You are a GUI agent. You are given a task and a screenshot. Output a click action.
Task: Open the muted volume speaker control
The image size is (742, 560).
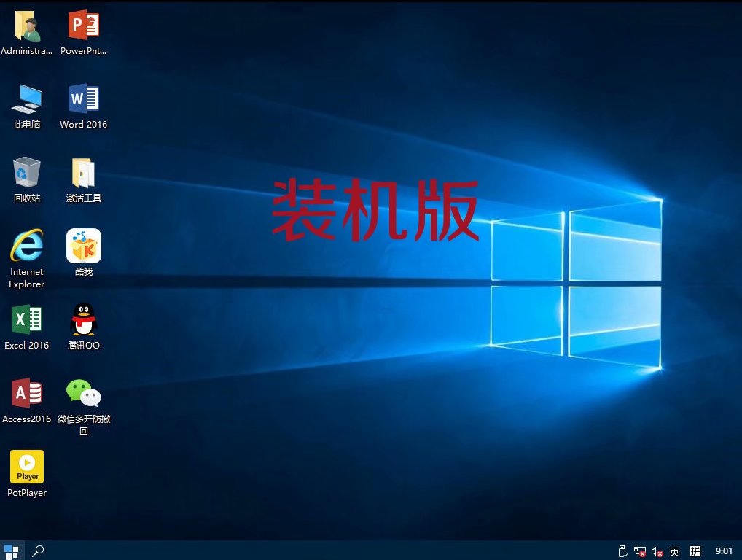tap(657, 551)
